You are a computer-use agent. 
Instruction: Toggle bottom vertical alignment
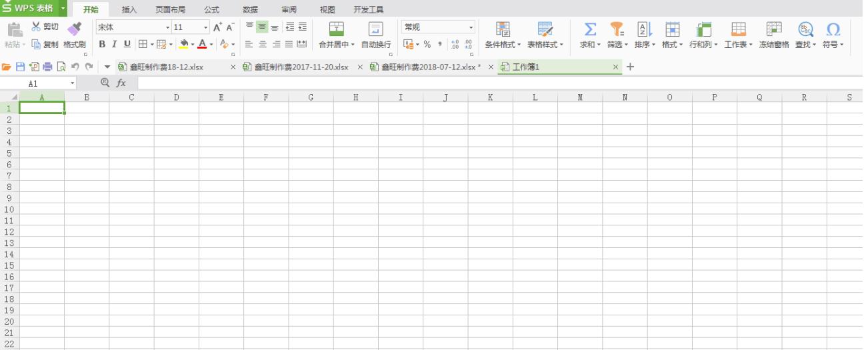[275, 27]
